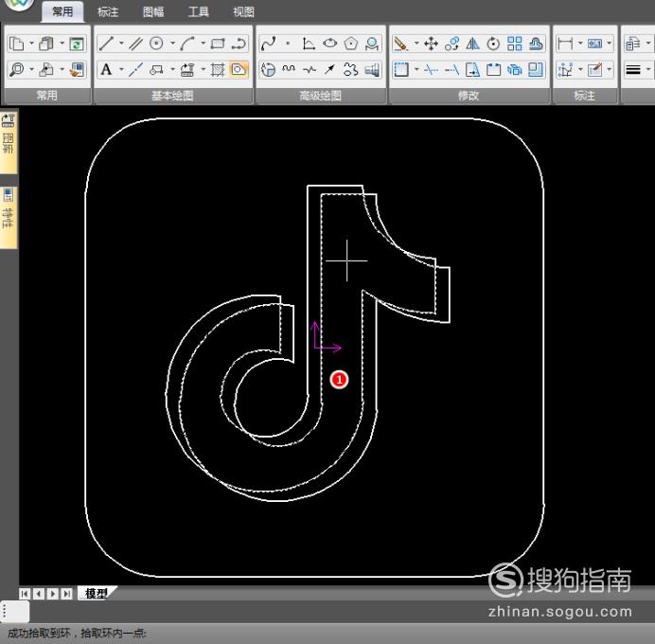The image size is (655, 644).
Task: Select the Text tool letter A
Action: (x=107, y=69)
